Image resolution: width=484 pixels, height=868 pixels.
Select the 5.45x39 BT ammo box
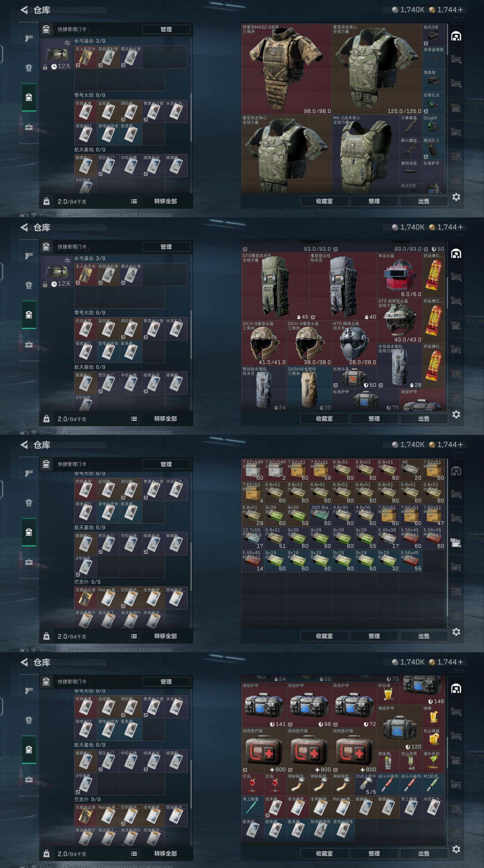click(388, 538)
